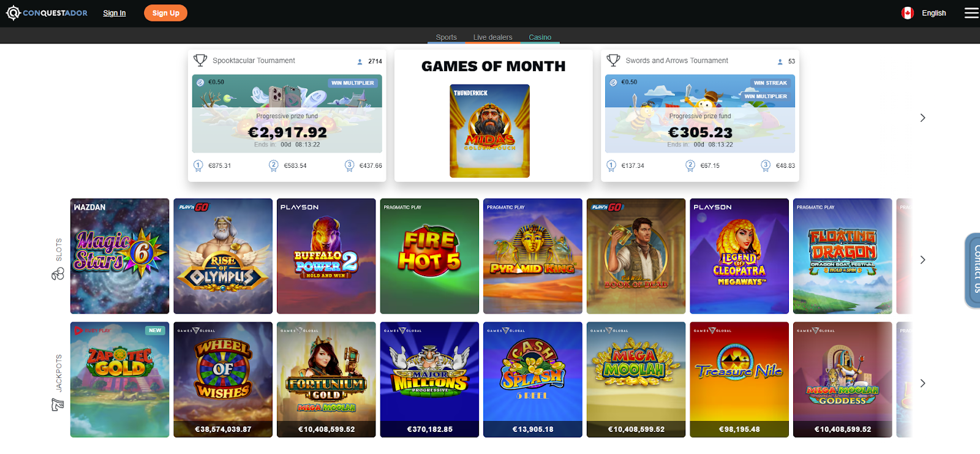The image size is (980, 454).
Task: Click the Spooktacular Tournament trophy icon
Action: coord(200,60)
